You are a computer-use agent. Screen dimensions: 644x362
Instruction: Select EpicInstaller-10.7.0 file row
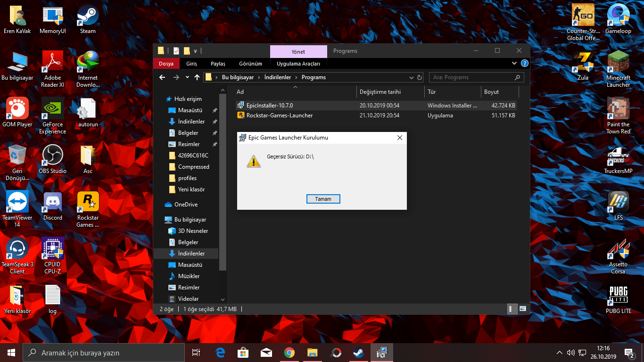[x=376, y=106]
